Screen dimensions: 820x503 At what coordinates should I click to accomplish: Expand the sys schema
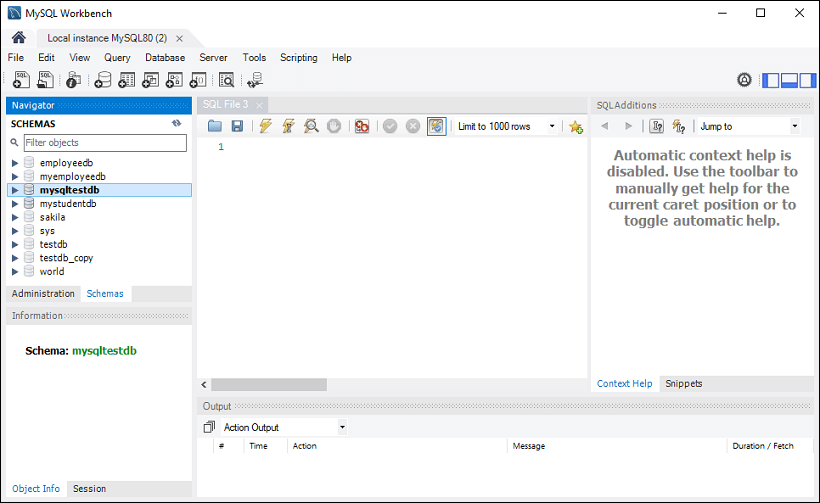(x=15, y=231)
